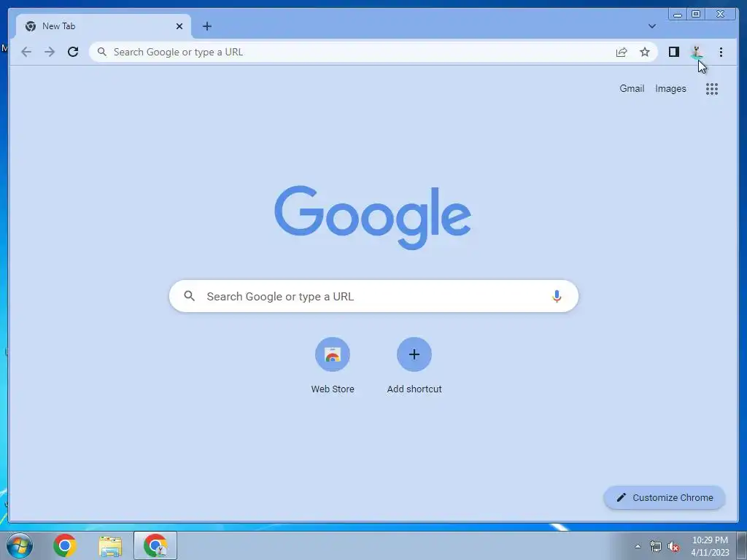Add a shortcut with the plus circle
The height and width of the screenshot is (560, 747).
pos(414,354)
